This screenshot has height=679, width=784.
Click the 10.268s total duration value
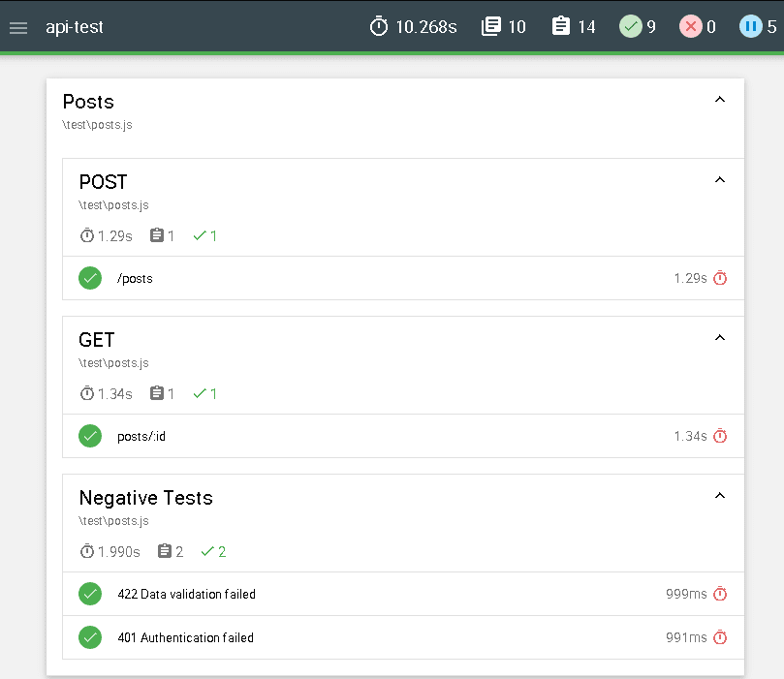pyautogui.click(x=426, y=27)
